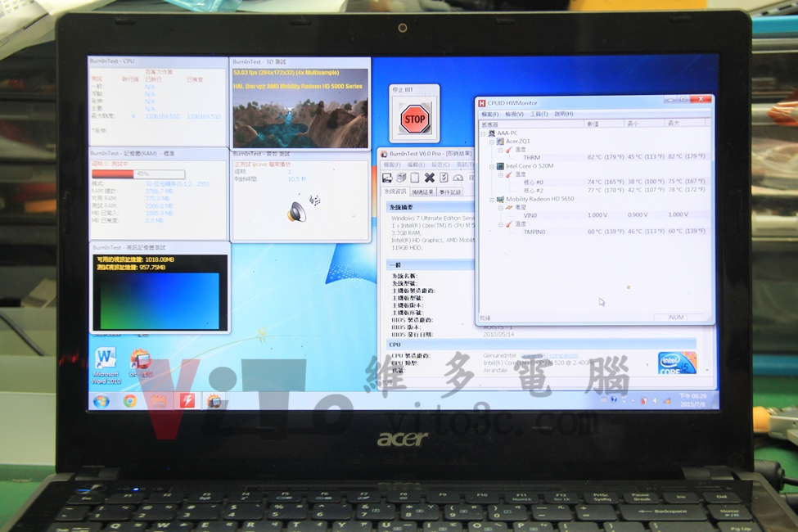Open HWMonitor 工具(T) menu

tap(539, 114)
